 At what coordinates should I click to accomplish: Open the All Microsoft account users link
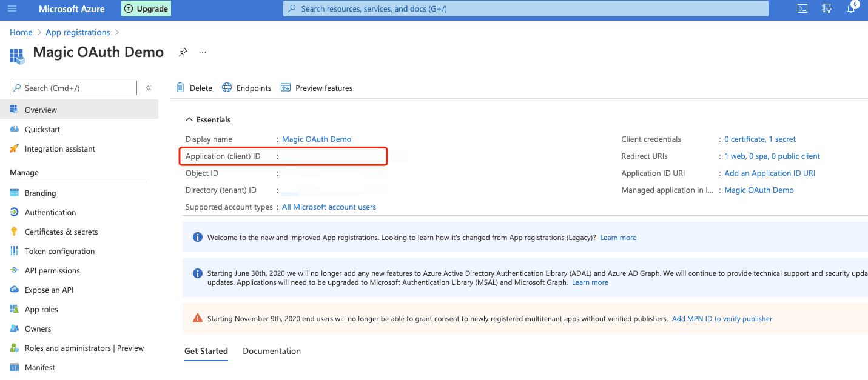pyautogui.click(x=329, y=207)
